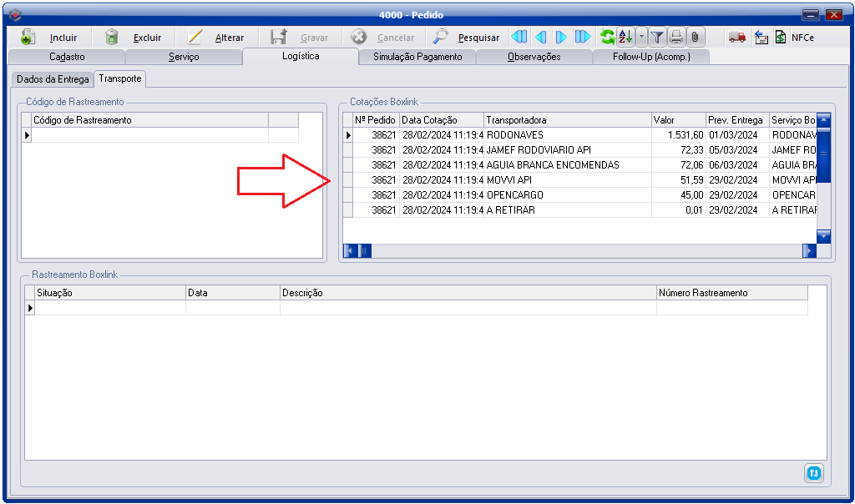
Task: Click the paperclip attachment icon
Action: coord(695,38)
